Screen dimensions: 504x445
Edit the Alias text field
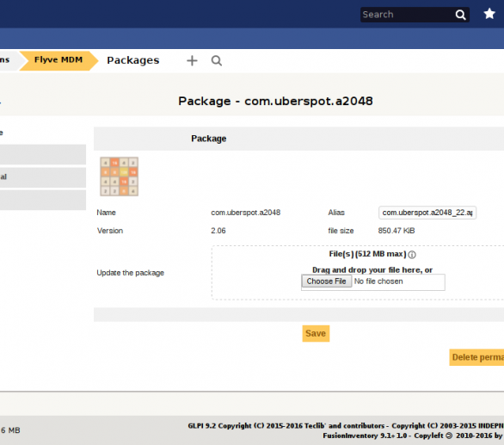pyautogui.click(x=427, y=213)
